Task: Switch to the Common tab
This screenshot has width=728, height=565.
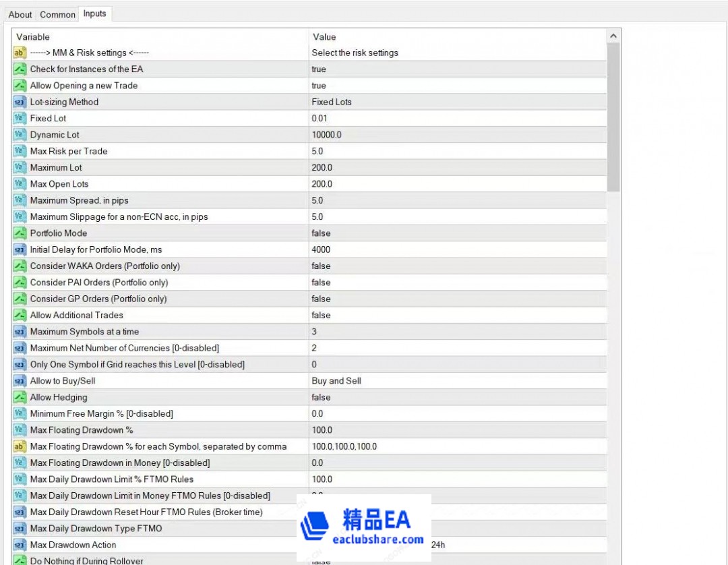Action: tap(58, 14)
